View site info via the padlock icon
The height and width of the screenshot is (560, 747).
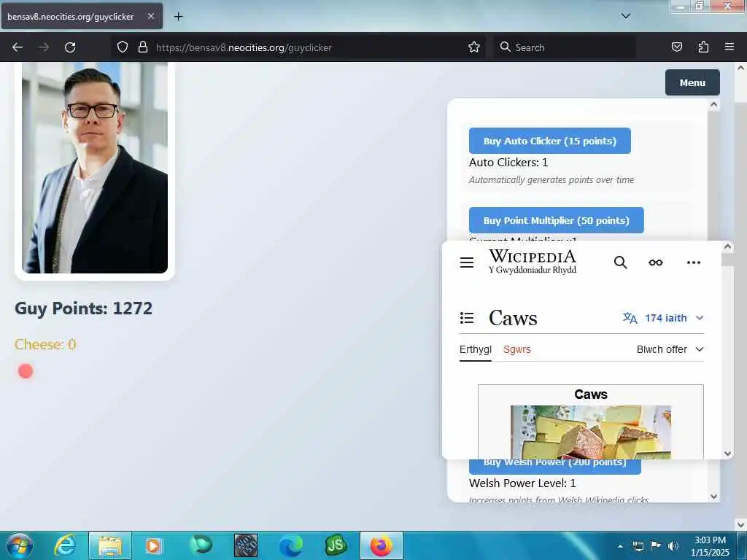(x=142, y=47)
